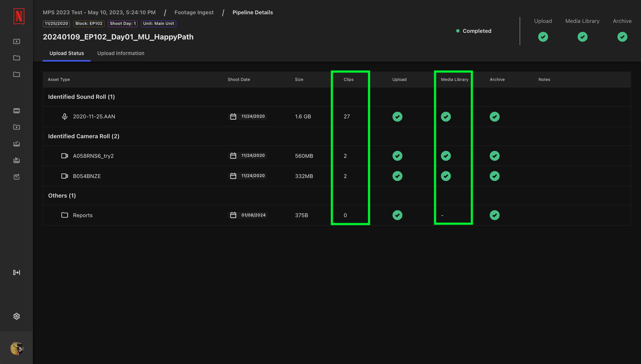Select the microphone icon for sound roll
This screenshot has height=364, width=641.
pyautogui.click(x=64, y=116)
